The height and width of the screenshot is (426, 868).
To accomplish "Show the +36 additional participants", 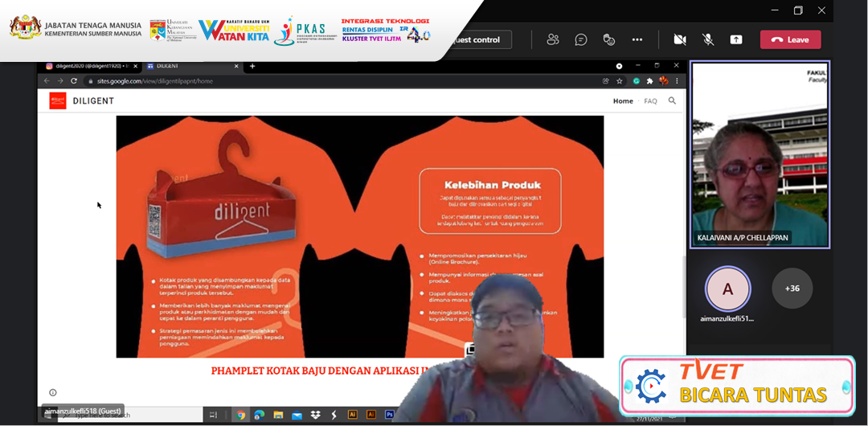I will 792,288.
